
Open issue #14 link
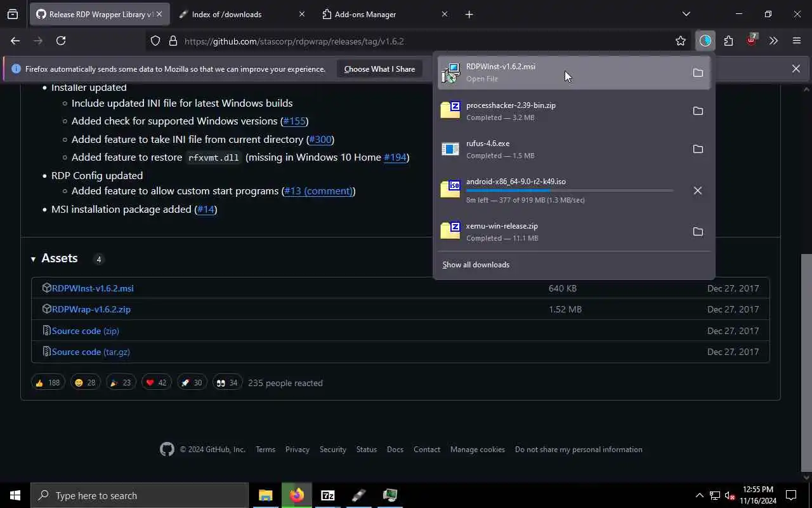point(206,209)
